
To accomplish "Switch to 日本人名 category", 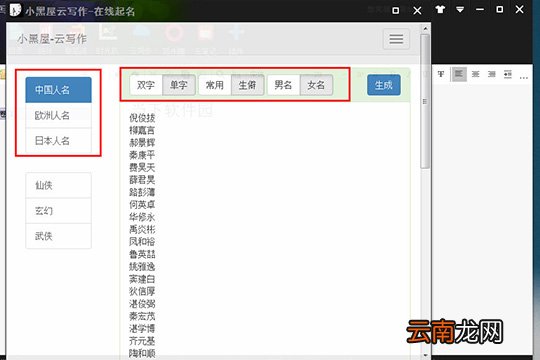I will tap(59, 141).
